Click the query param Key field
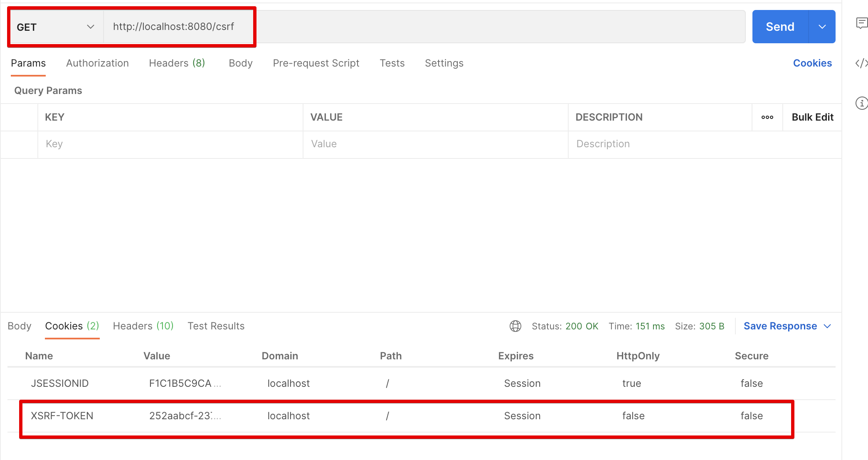 point(170,144)
